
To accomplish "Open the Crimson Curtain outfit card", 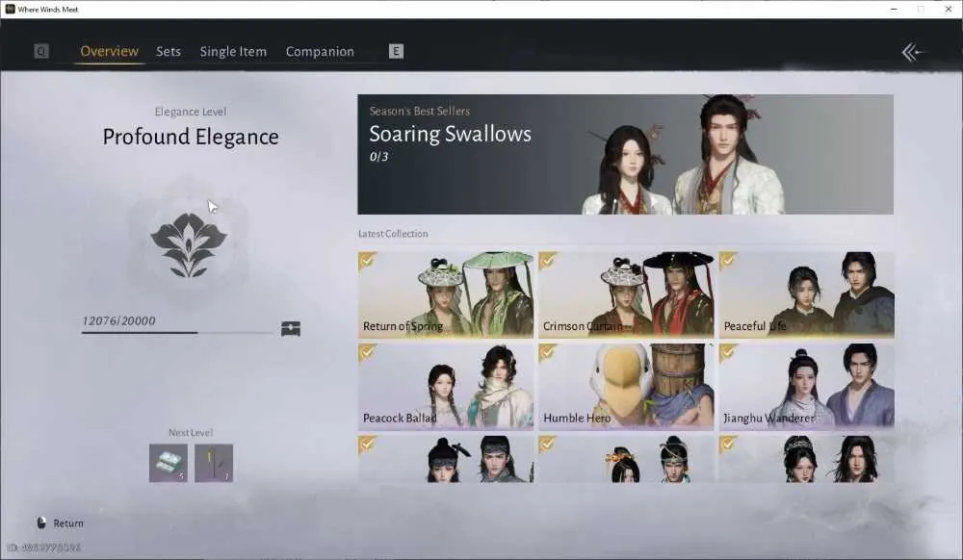I will click(627, 295).
